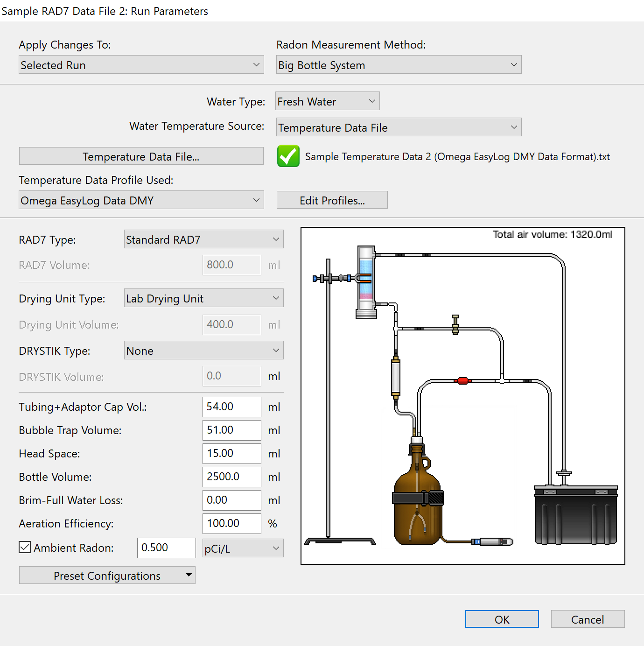Click the Aeration Efficiency input field

pyautogui.click(x=231, y=523)
